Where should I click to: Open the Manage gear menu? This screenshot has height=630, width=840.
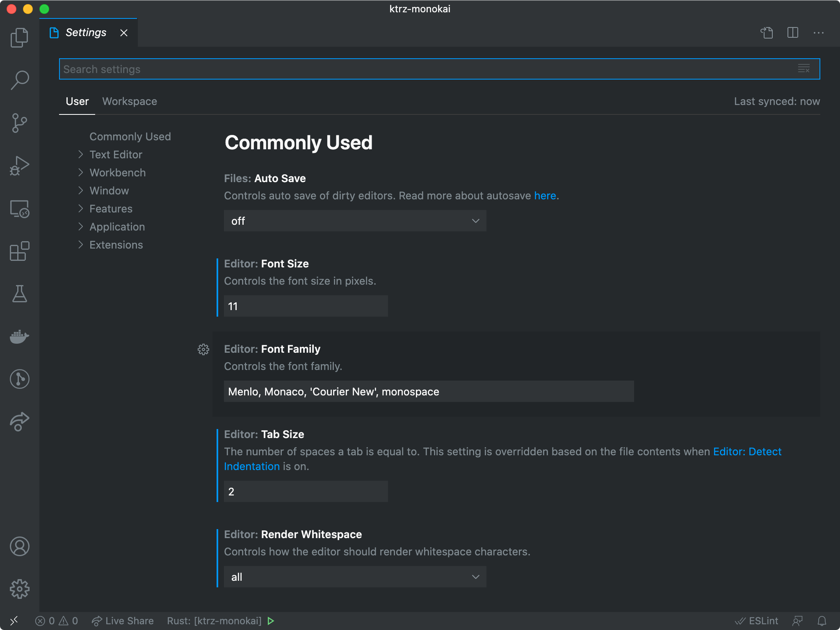[x=19, y=589]
